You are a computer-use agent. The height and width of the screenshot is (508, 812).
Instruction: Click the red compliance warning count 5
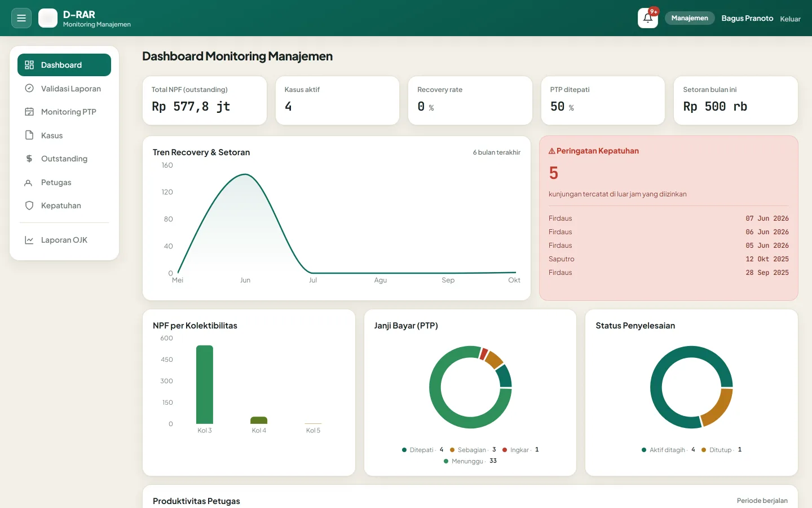554,173
